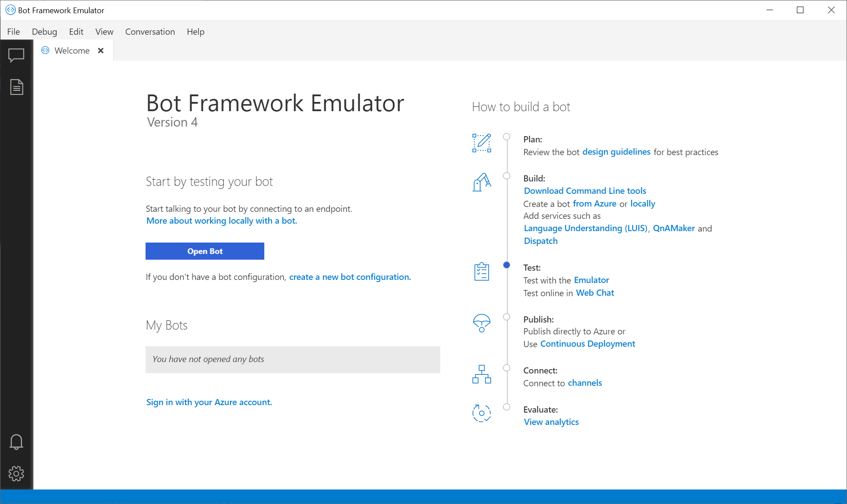Image resolution: width=847 pixels, height=504 pixels.
Task: Click the Open Bot button
Action: pos(204,251)
